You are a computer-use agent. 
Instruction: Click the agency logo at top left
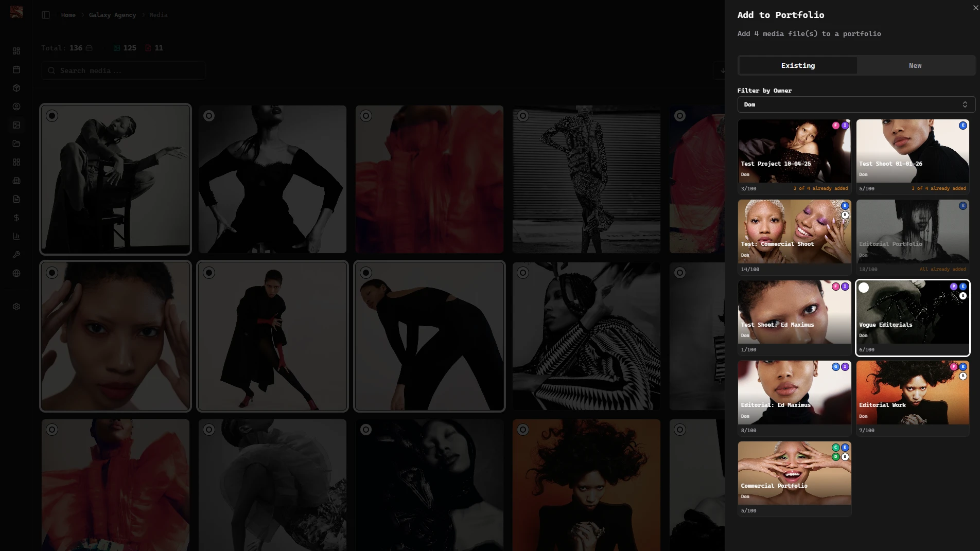point(16,12)
